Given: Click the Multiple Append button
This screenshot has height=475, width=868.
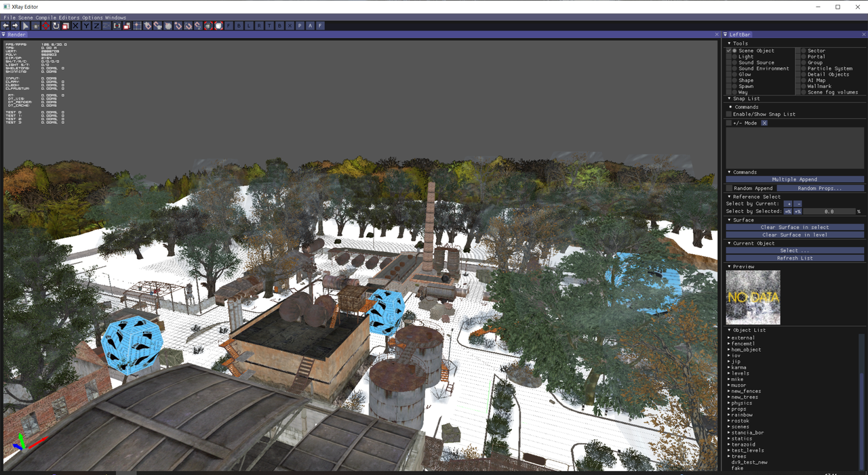Looking at the screenshot, I should pos(795,180).
